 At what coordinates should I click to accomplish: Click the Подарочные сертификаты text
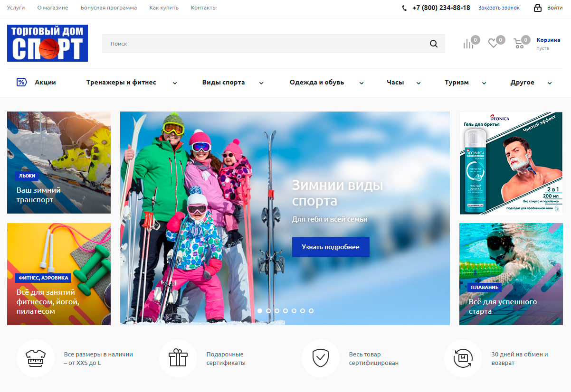pos(226,358)
